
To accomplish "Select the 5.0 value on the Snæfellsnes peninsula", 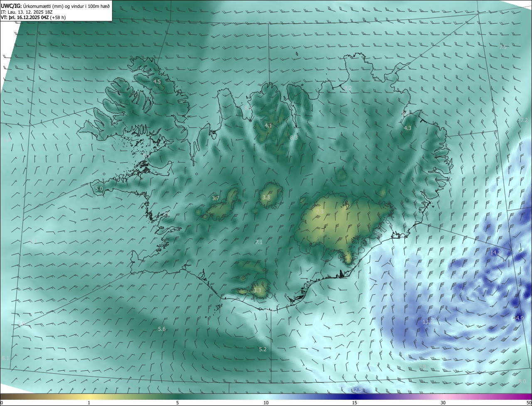I will pos(99,188).
